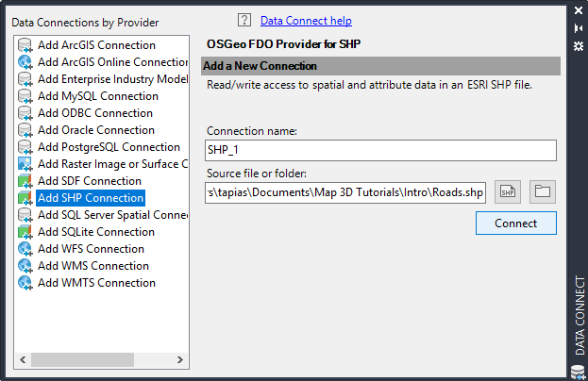The height and width of the screenshot is (381, 588).
Task: Close the Data Connect palette
Action: 579,10
